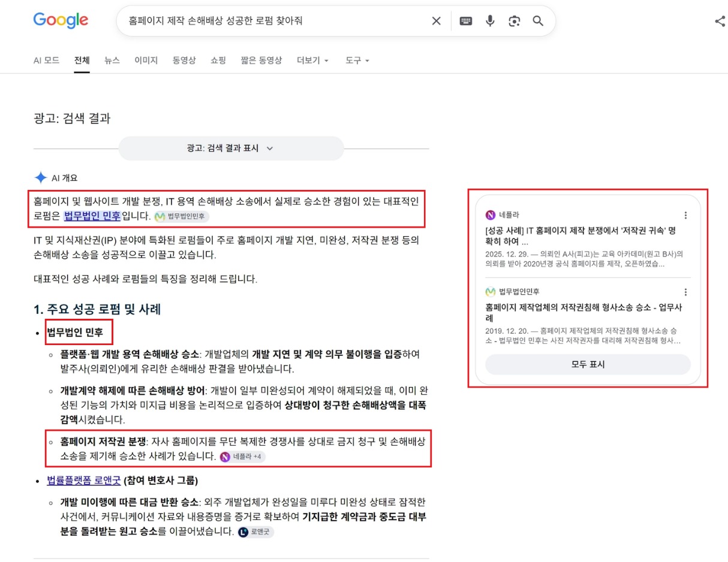Image resolution: width=728 pixels, height=562 pixels.
Task: Open the 네플라 +4 source chip
Action: point(242,457)
